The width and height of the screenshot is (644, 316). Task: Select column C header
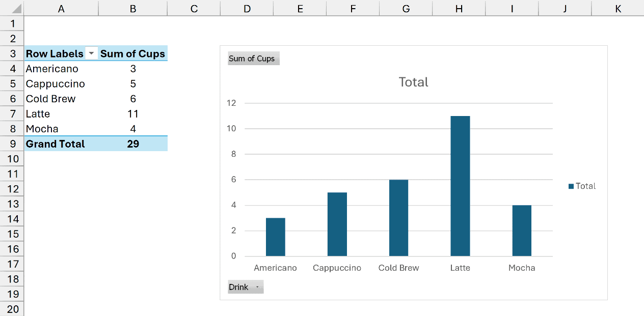pyautogui.click(x=194, y=8)
